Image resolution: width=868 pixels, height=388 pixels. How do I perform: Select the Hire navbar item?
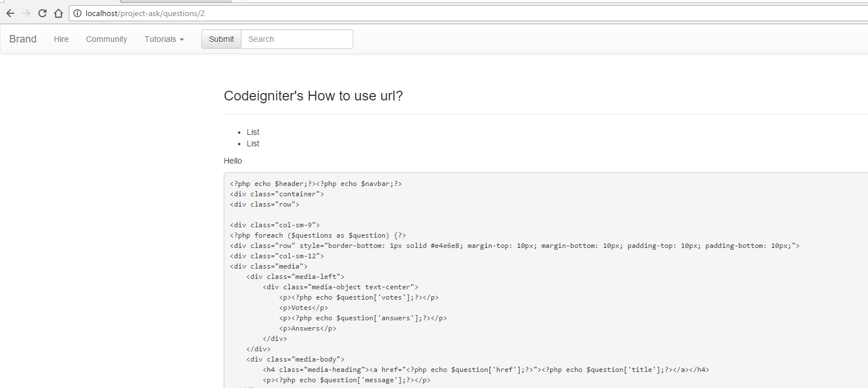[61, 39]
